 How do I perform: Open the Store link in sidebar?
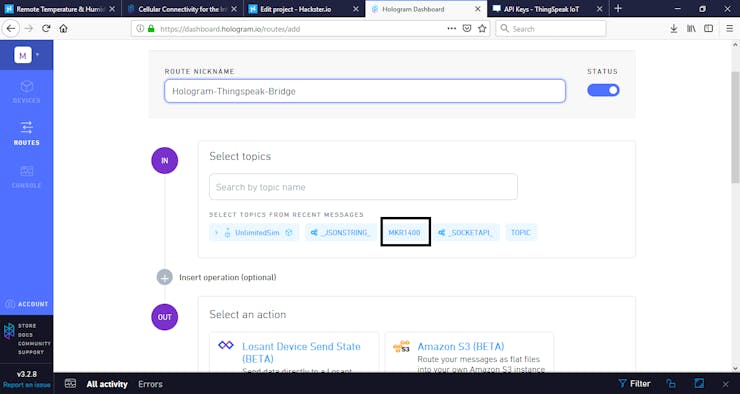(27, 326)
